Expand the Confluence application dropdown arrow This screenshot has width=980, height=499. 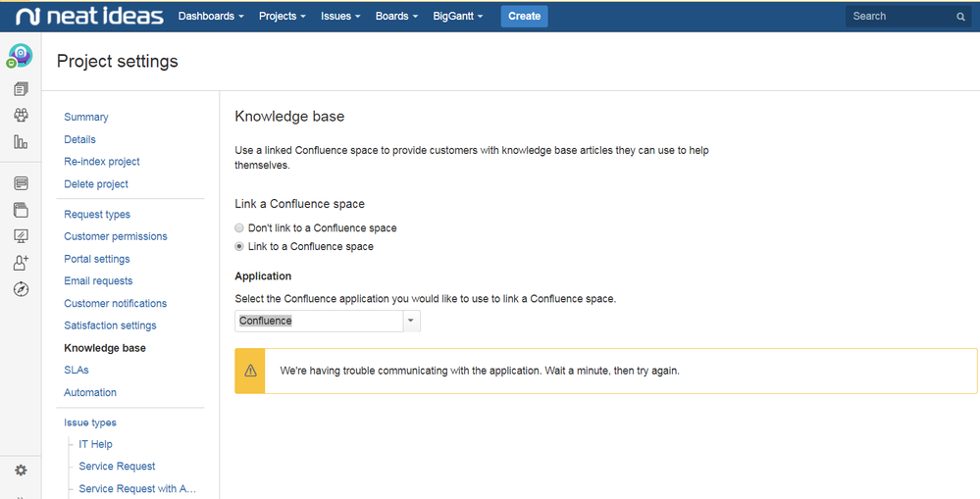click(x=411, y=321)
